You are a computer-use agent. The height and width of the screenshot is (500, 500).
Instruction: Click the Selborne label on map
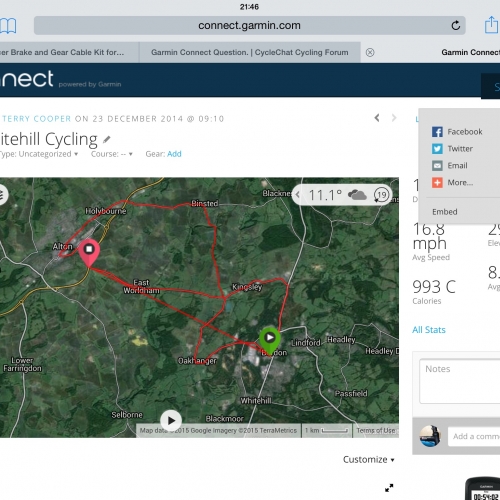coord(127,415)
